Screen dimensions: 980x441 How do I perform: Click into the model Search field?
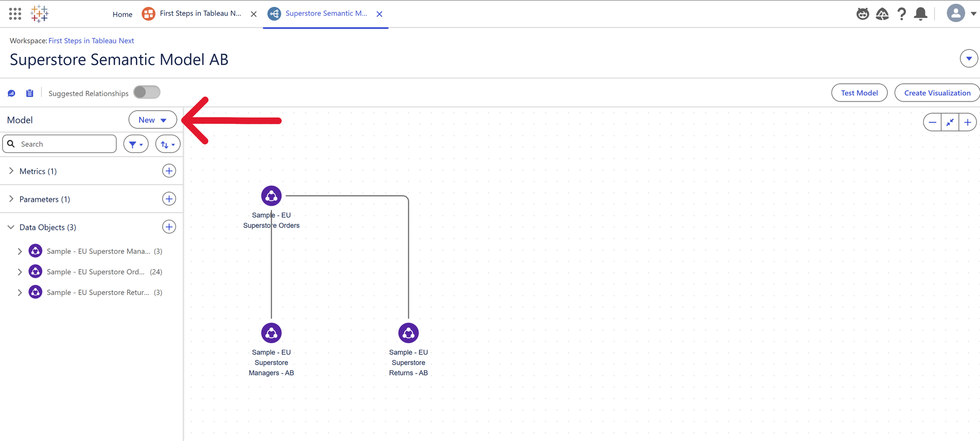(60, 144)
